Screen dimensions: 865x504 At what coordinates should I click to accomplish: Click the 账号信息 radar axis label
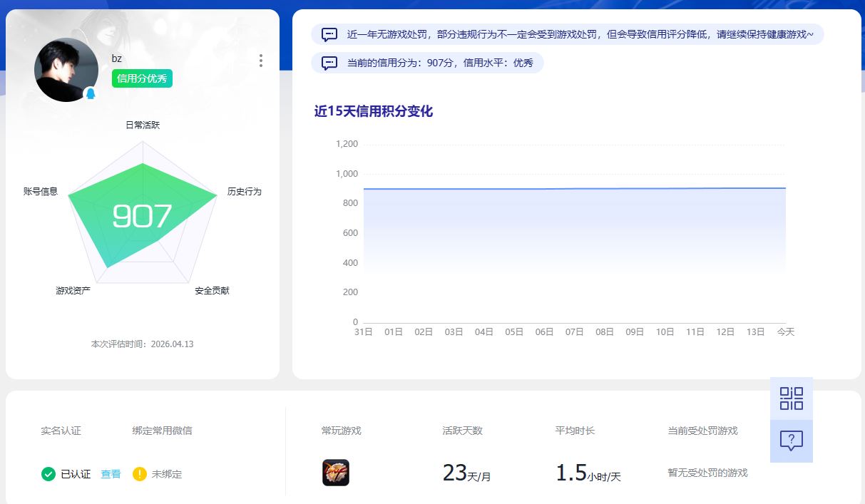(41, 192)
